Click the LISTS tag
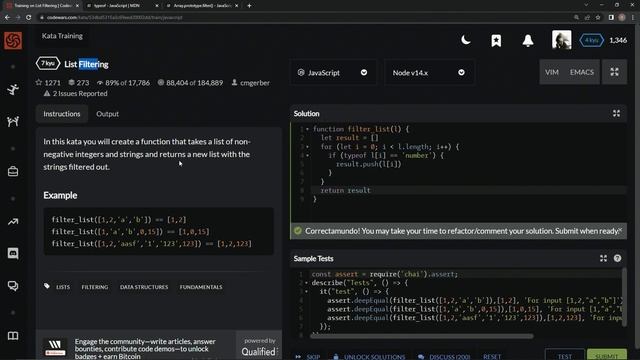The height and width of the screenshot is (360, 640). (x=63, y=287)
